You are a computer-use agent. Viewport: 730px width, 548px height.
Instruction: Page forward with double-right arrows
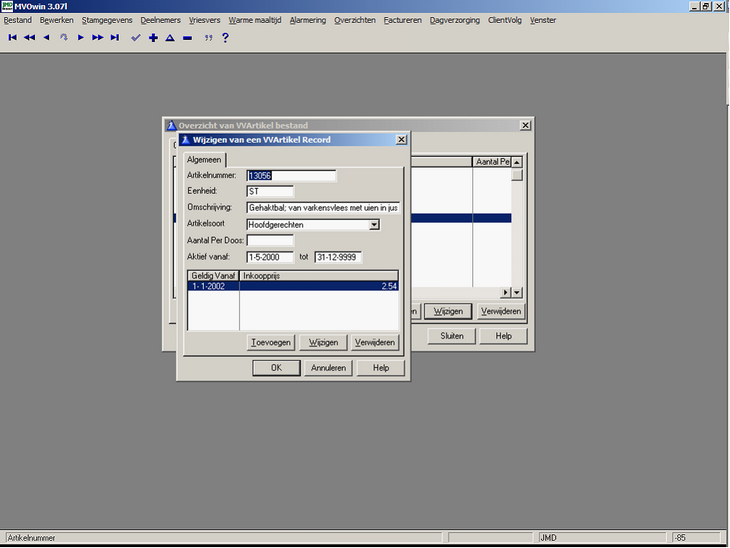[x=97, y=38]
